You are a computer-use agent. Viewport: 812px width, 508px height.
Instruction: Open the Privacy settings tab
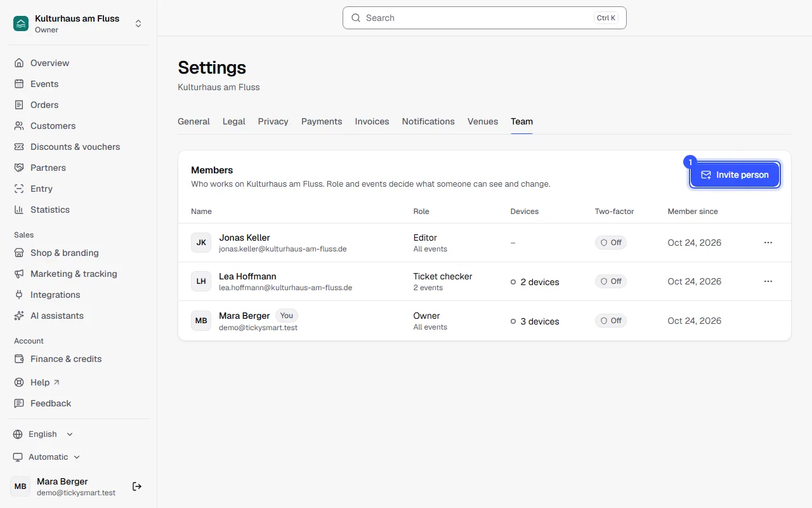click(273, 121)
